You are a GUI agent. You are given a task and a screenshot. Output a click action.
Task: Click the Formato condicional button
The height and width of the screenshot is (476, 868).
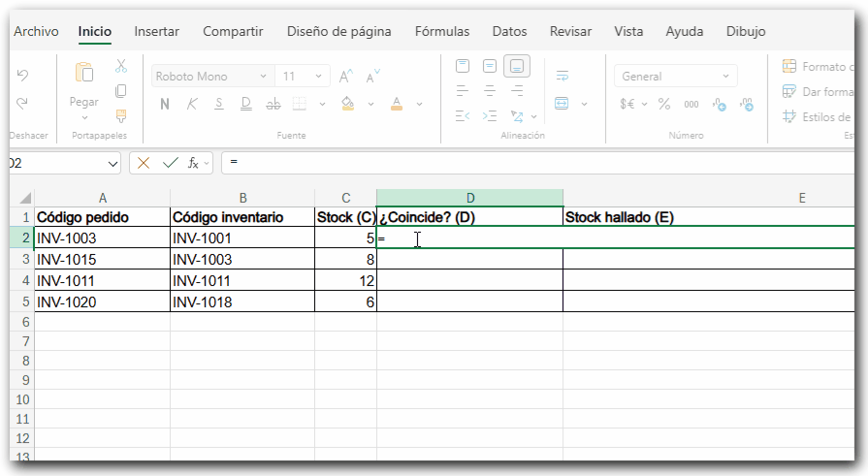point(818,67)
